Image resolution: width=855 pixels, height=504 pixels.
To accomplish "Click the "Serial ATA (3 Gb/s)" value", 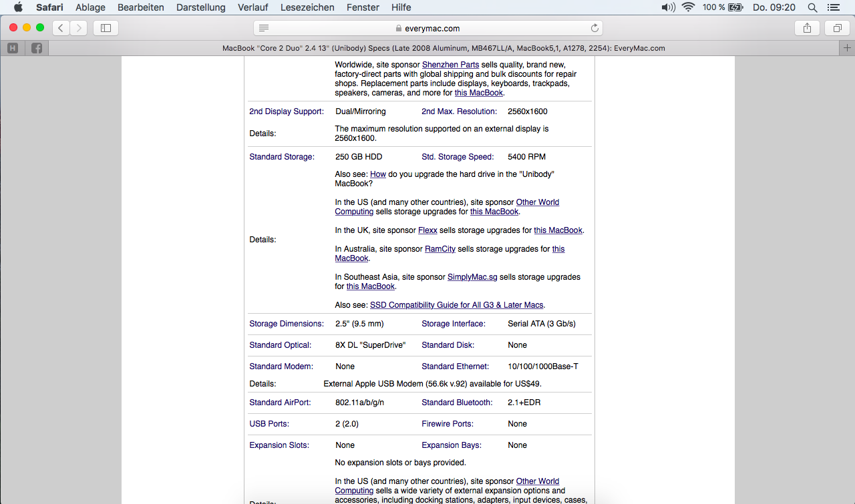I will 542,324.
